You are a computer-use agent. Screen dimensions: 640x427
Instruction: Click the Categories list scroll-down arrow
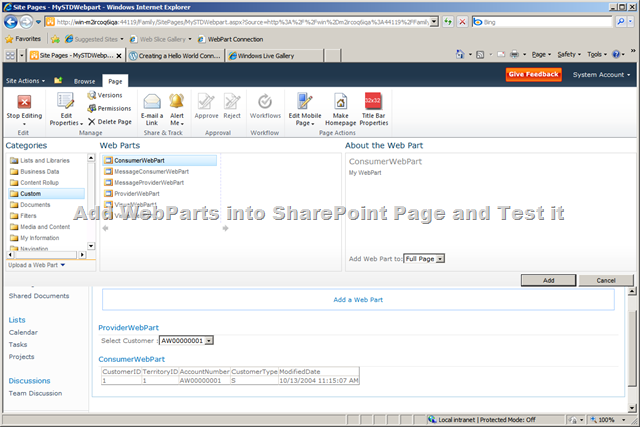(x=91, y=246)
